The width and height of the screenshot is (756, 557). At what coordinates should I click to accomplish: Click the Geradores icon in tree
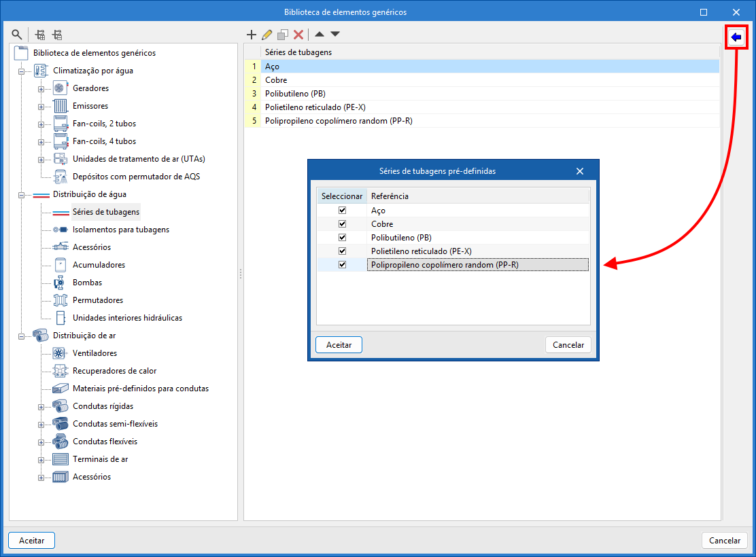pyautogui.click(x=60, y=88)
